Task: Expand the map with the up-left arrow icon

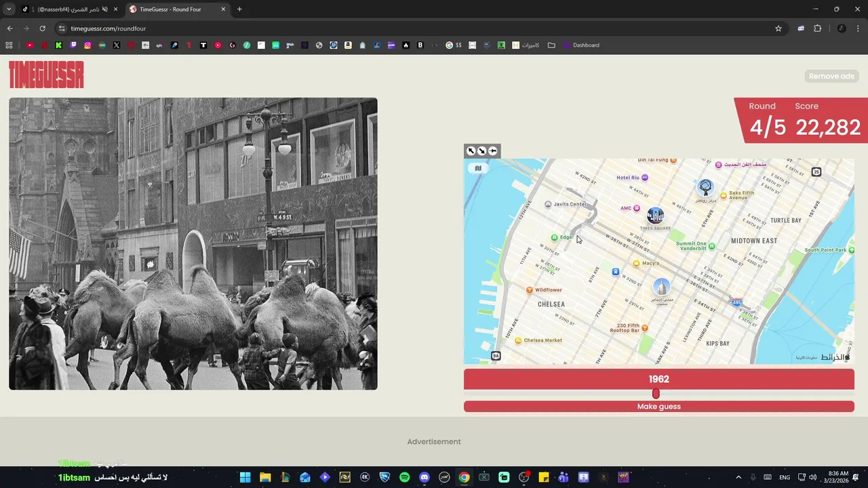Action: tap(471, 151)
